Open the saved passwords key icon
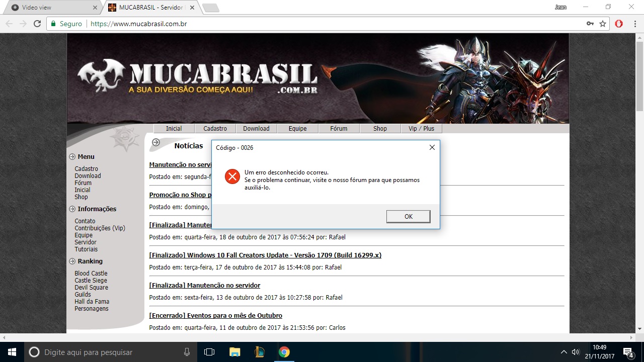This screenshot has height=362, width=644. pos(590,24)
